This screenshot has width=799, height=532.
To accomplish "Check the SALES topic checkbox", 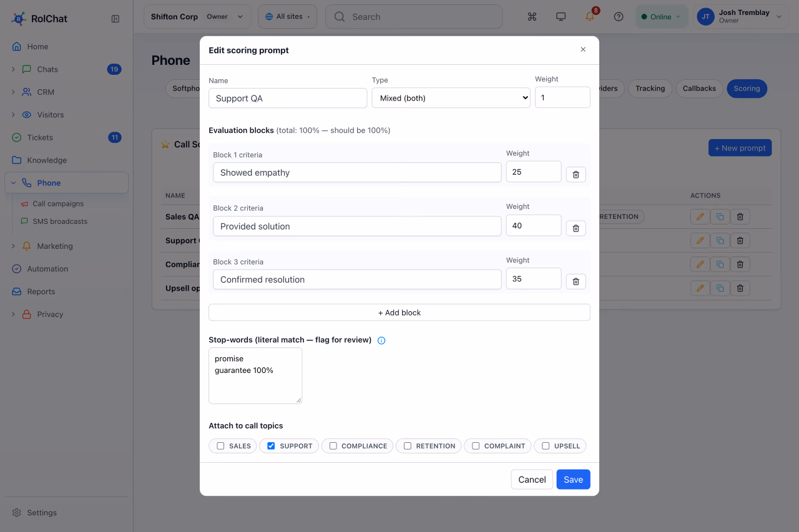I will coord(220,446).
